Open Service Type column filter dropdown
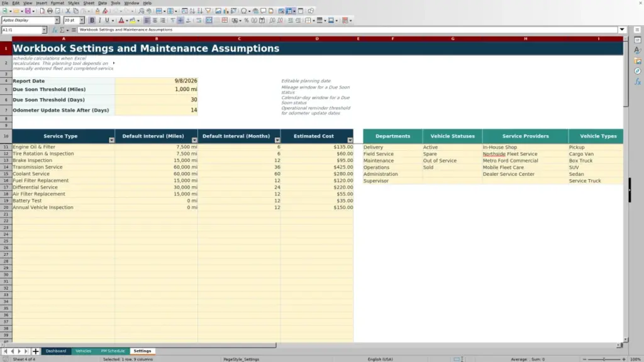The image size is (644, 362). pyautogui.click(x=111, y=140)
